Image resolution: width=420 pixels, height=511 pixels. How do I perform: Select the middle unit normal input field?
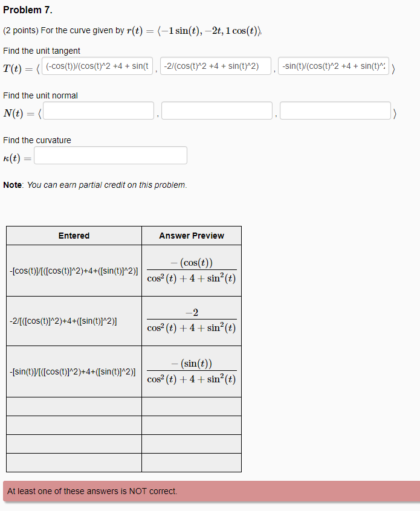218,111
